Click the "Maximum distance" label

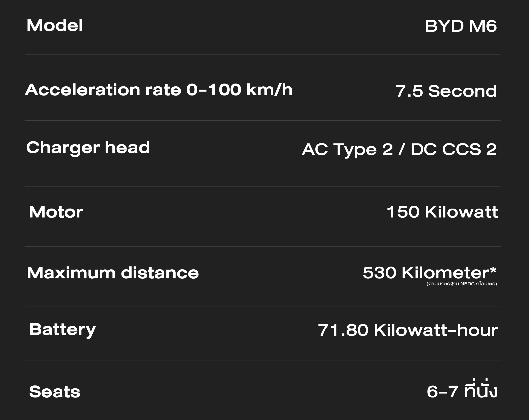click(x=113, y=273)
